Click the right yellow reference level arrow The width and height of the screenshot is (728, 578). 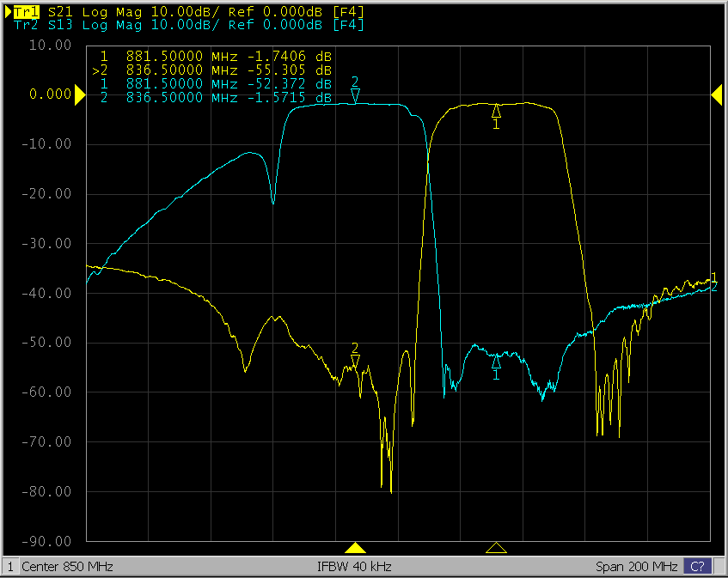pyautogui.click(x=716, y=96)
